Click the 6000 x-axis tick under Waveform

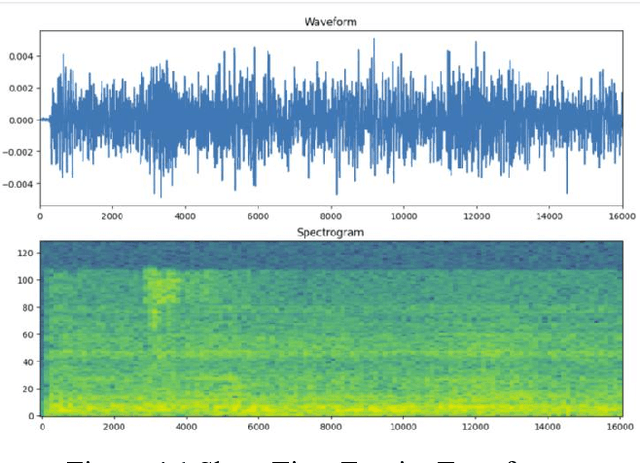pos(258,216)
